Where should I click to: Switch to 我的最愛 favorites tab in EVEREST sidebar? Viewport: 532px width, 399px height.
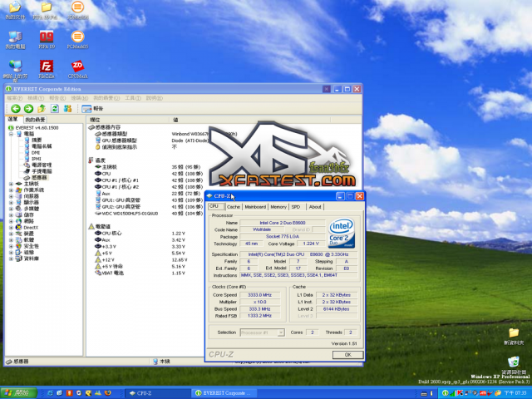click(x=35, y=120)
